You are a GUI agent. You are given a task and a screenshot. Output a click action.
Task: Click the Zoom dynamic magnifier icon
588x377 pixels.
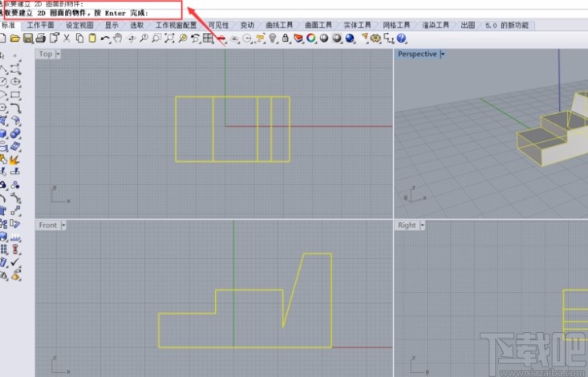144,39
